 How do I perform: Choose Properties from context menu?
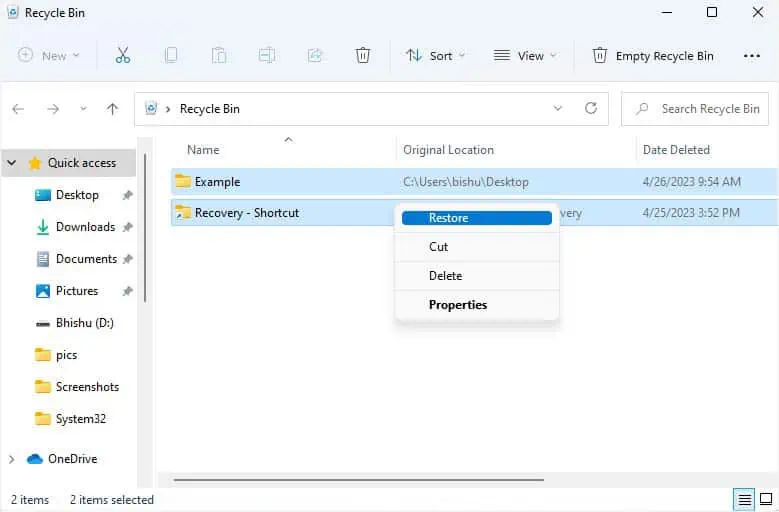point(476,305)
